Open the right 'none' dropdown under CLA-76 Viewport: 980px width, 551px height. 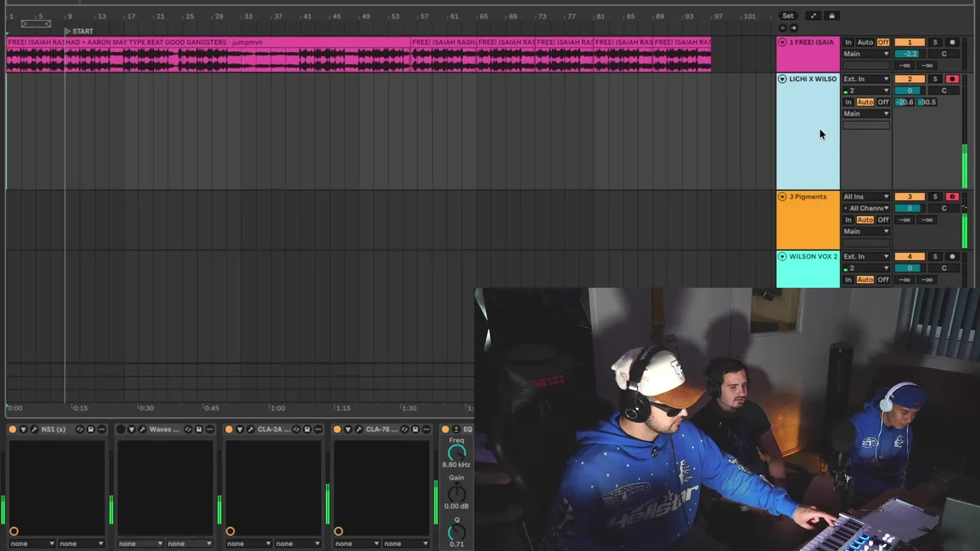(406, 543)
